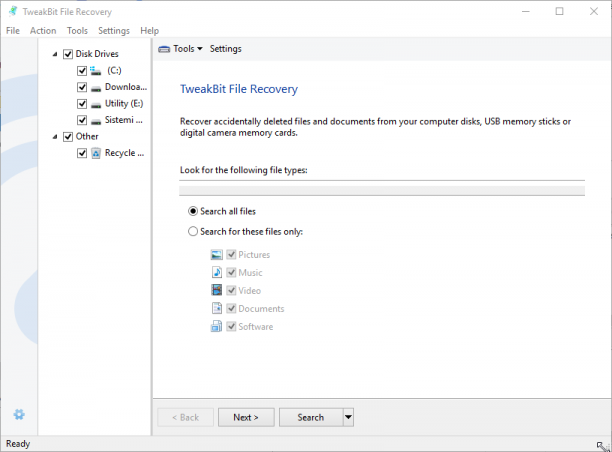Click the resize grip icon in status bar
612x452 pixels.
pyautogui.click(x=603, y=446)
